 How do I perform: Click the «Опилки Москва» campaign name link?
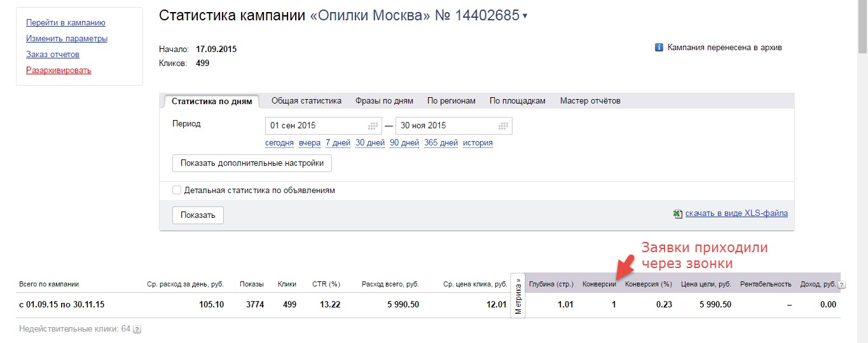[370, 16]
